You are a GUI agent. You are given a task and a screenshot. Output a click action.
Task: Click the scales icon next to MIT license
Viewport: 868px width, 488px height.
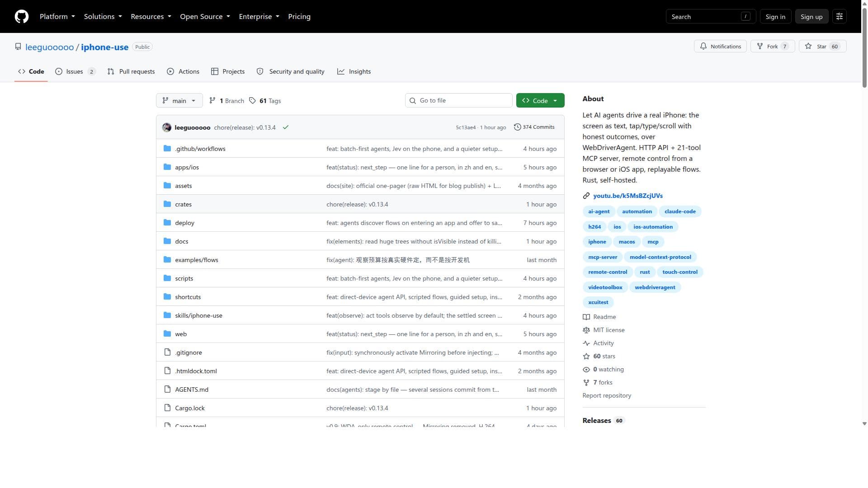tap(586, 330)
